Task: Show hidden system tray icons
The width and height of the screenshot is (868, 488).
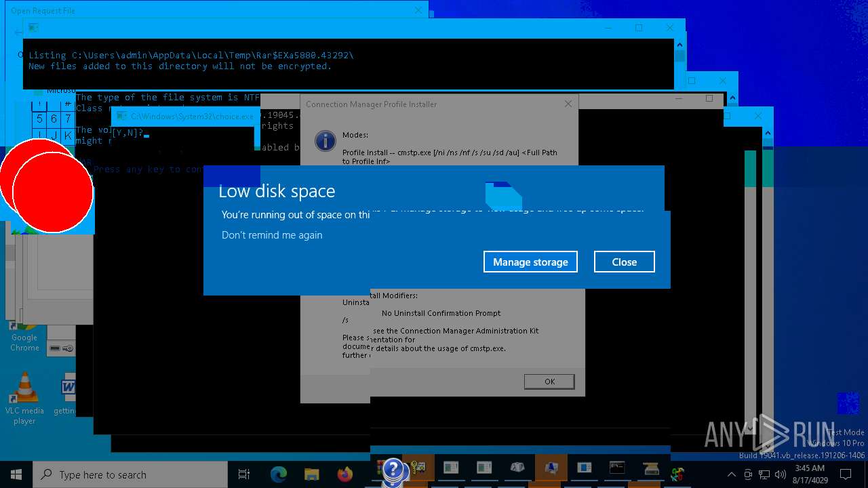Action: (x=732, y=474)
